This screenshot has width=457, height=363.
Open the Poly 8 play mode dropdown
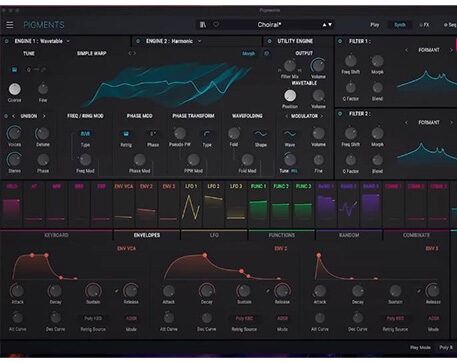tap(446, 347)
